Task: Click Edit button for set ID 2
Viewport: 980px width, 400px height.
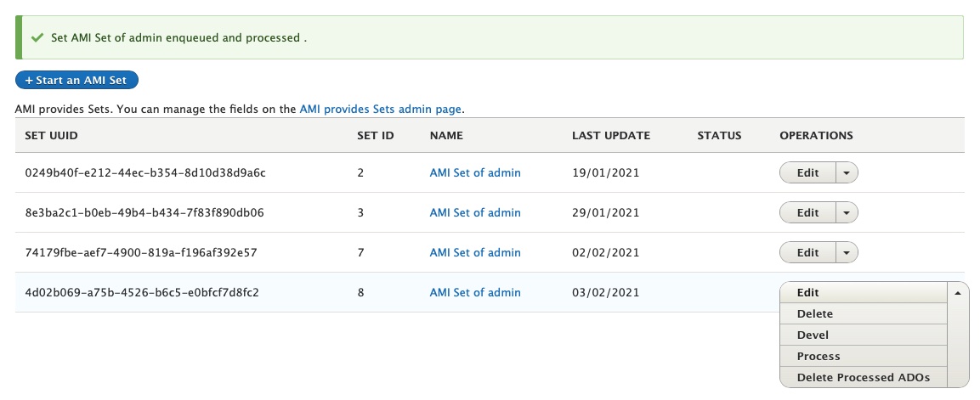Action: pyautogui.click(x=807, y=173)
